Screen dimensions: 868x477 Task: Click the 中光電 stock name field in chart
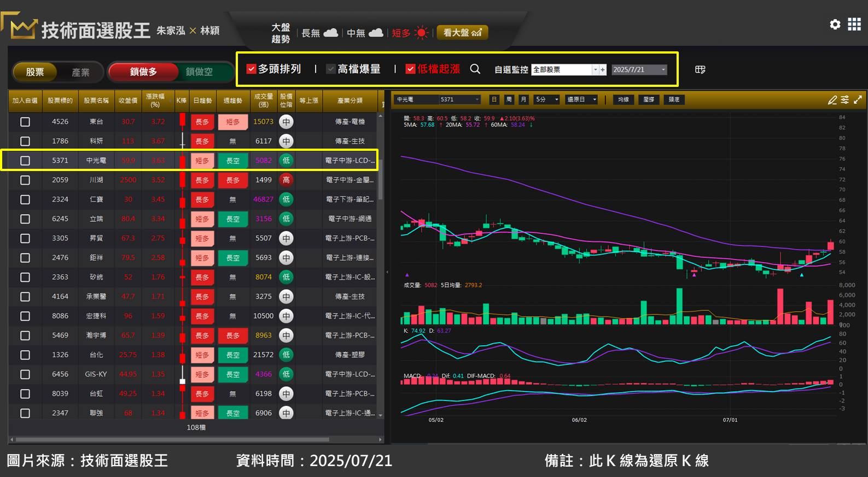tap(416, 99)
